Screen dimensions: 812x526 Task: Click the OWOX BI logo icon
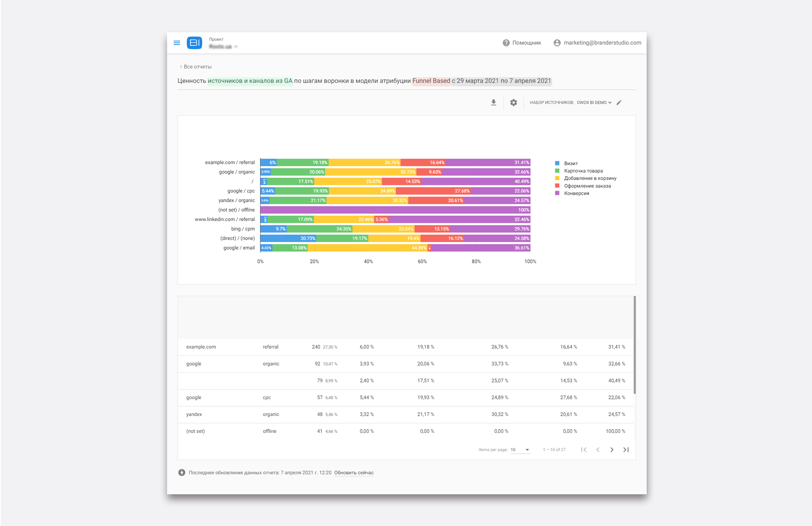[195, 43]
